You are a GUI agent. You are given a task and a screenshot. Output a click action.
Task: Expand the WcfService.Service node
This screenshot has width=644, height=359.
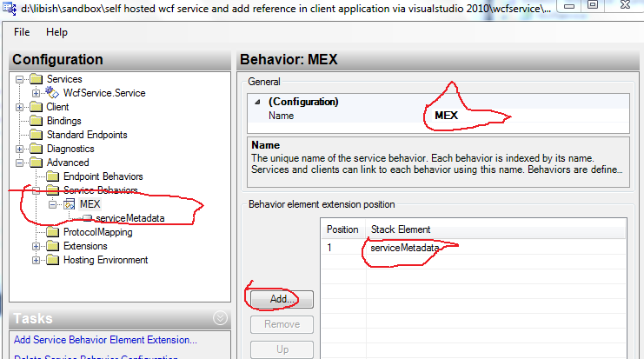(x=36, y=93)
